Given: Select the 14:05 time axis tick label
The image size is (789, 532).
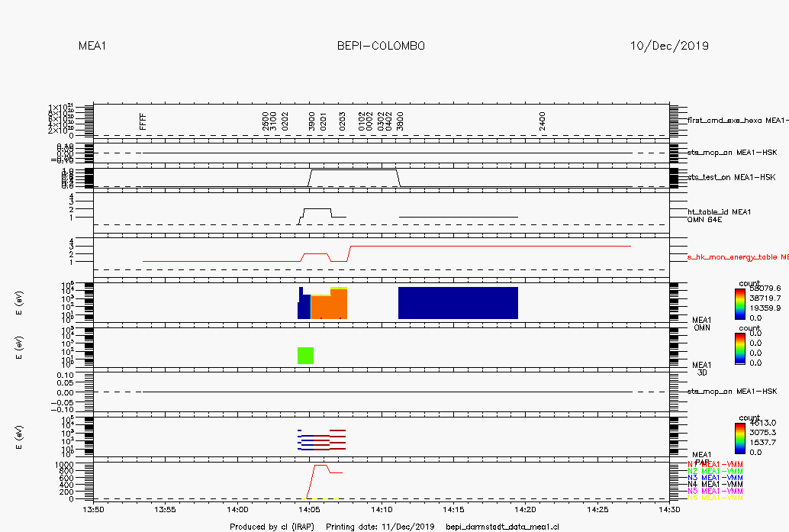Looking at the screenshot, I should coord(310,509).
